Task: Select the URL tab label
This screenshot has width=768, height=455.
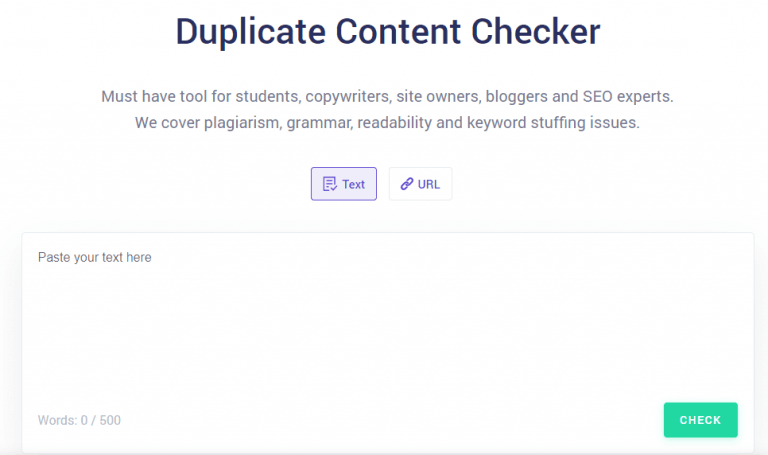Action: pos(429,184)
